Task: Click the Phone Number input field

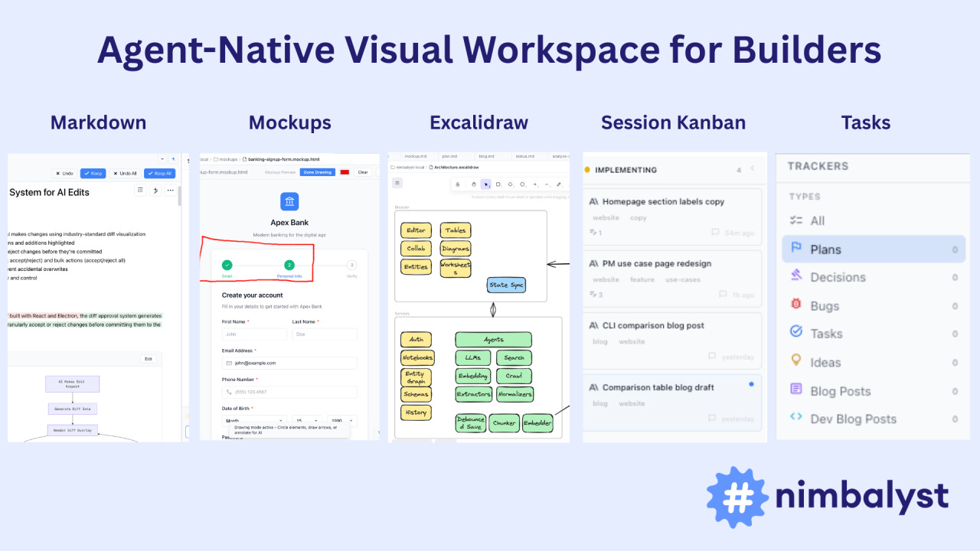Action: pyautogui.click(x=289, y=392)
